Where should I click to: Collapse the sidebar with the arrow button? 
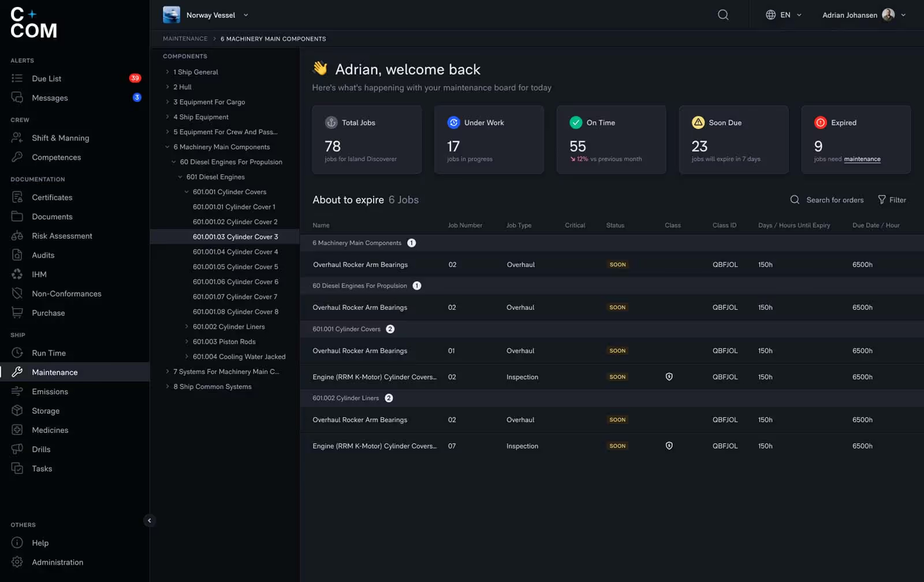pyautogui.click(x=150, y=521)
